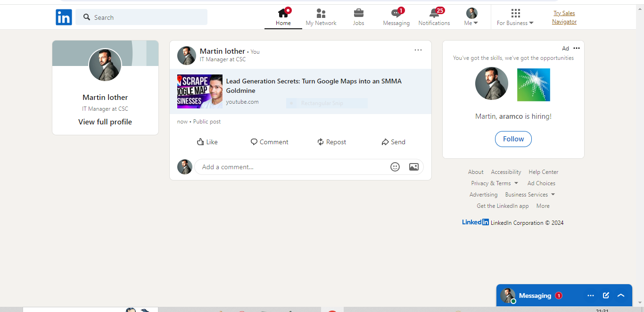Open the emoji picker in comment box

(x=395, y=167)
